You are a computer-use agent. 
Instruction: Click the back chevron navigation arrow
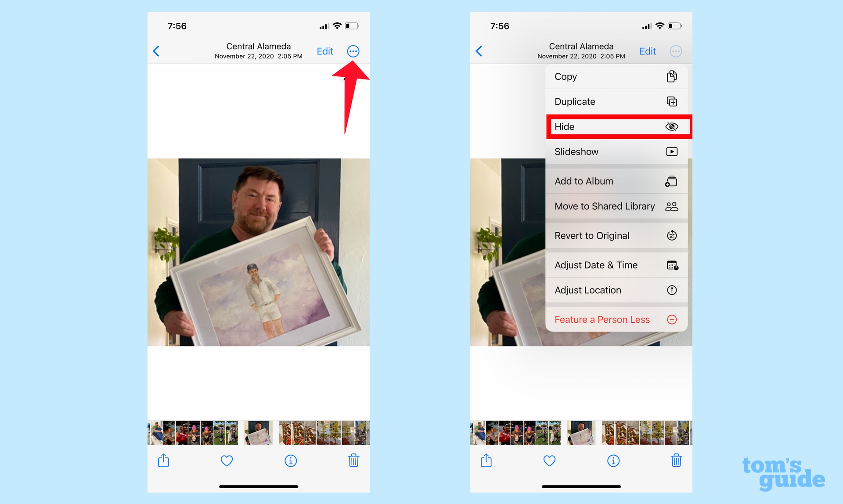(x=157, y=51)
